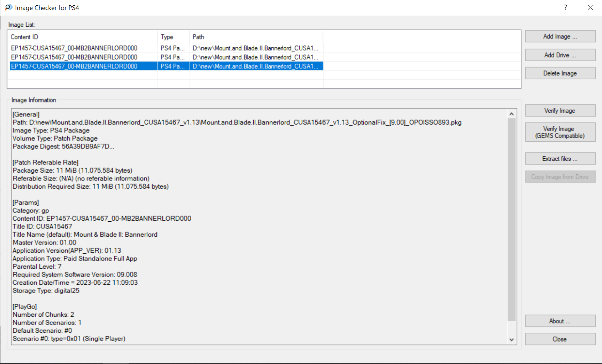This screenshot has height=364, width=602.
Task: Click the Type cell of the first row
Action: (173, 48)
